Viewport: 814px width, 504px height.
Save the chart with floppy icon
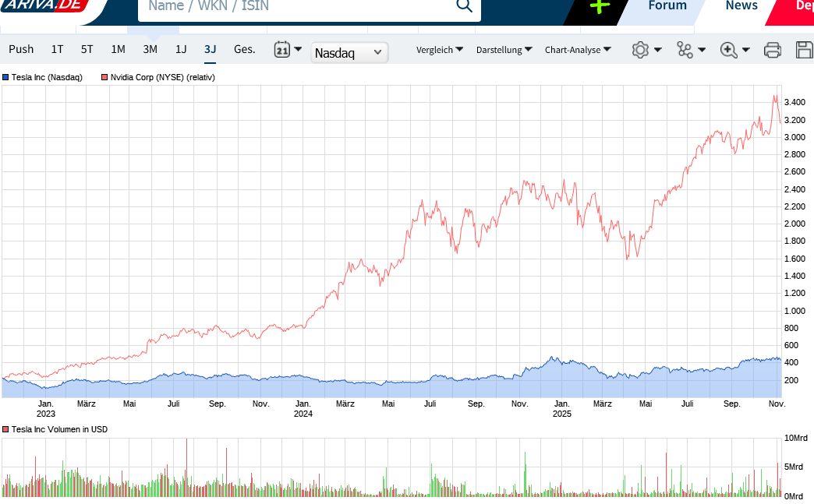tap(805, 51)
